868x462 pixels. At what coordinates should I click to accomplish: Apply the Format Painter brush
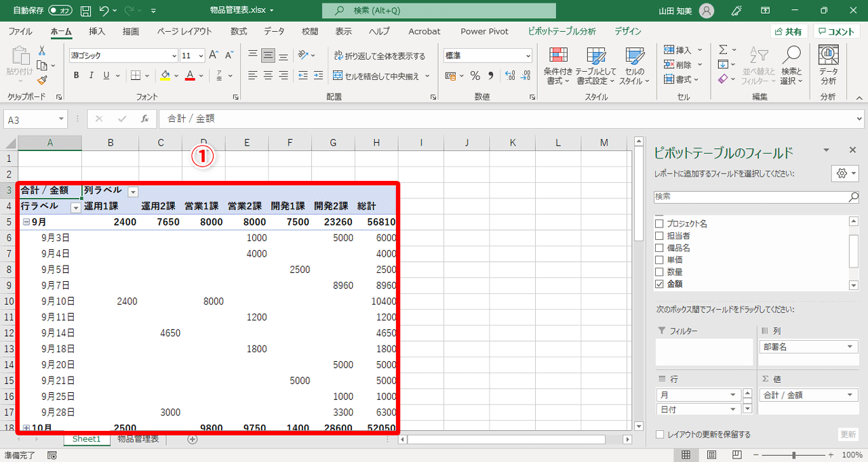[42, 79]
